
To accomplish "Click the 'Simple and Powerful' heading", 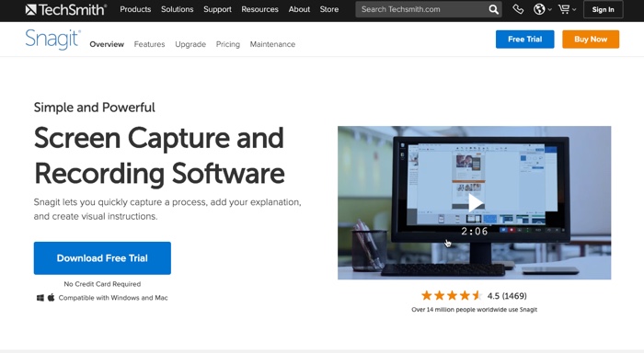I will [94, 108].
